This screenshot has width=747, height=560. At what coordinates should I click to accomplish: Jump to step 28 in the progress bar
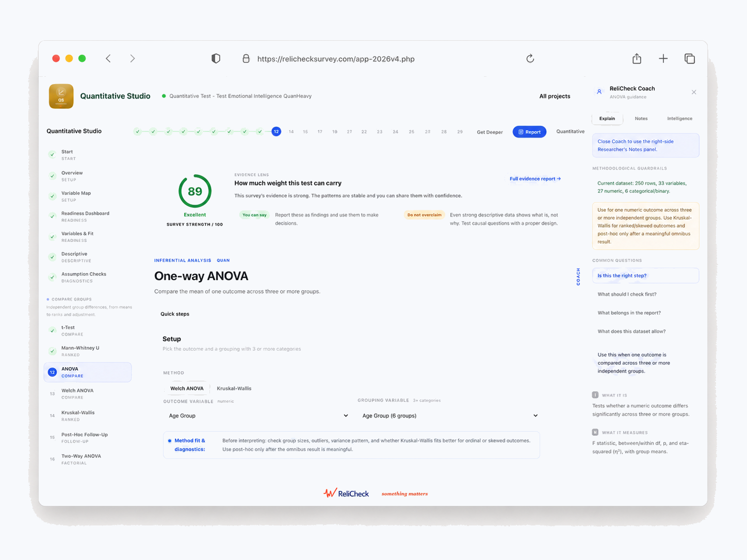coord(444,132)
